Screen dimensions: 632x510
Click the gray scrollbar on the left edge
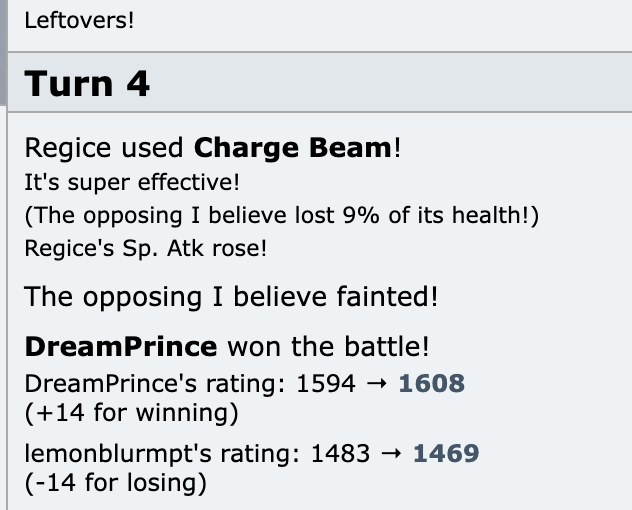(3, 52)
